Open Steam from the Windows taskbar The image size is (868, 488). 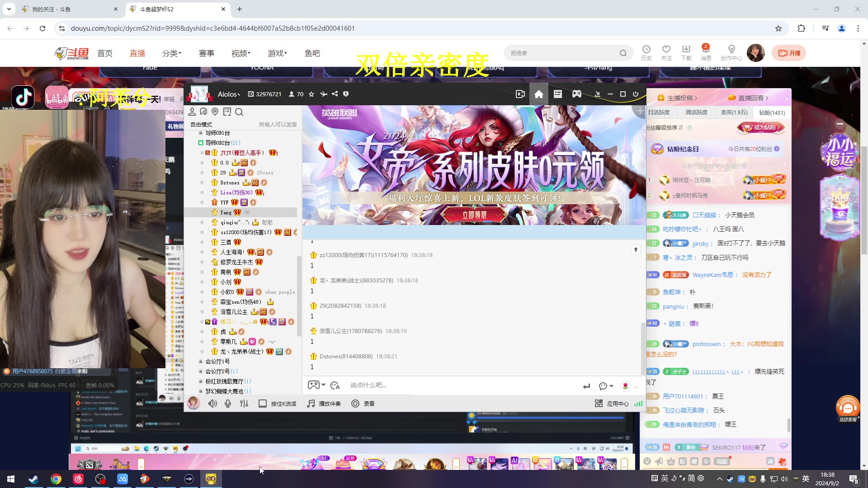pos(33,479)
